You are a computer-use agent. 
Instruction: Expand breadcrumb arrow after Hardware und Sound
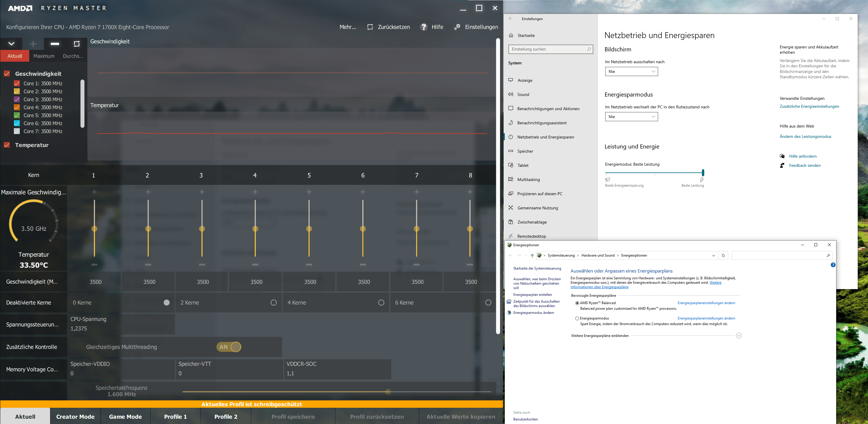(618, 255)
